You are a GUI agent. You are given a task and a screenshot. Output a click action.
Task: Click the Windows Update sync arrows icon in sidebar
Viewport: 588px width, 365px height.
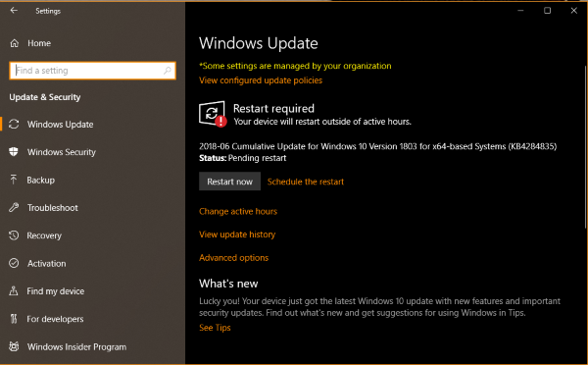(14, 124)
